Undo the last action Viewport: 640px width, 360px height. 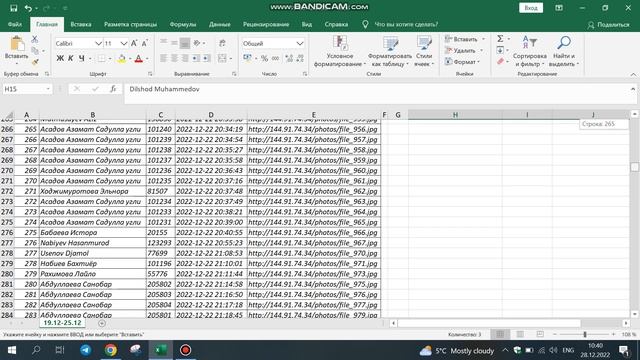pyautogui.click(x=28, y=8)
